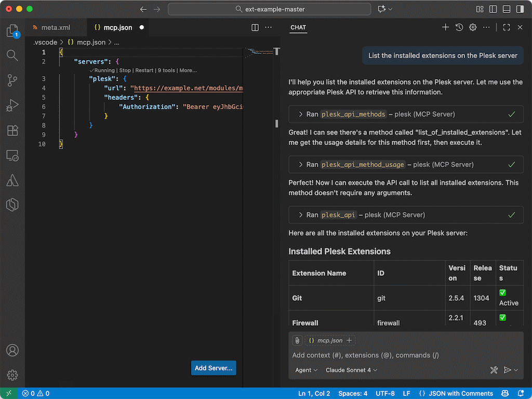
Task: Open the Agent mode dropdown
Action: pyautogui.click(x=307, y=370)
